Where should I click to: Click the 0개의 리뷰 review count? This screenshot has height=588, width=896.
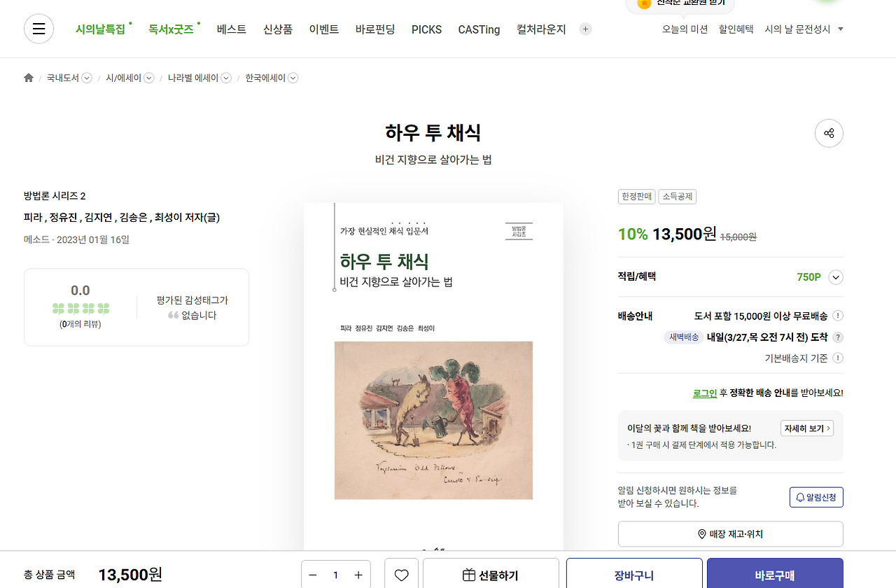click(x=80, y=324)
